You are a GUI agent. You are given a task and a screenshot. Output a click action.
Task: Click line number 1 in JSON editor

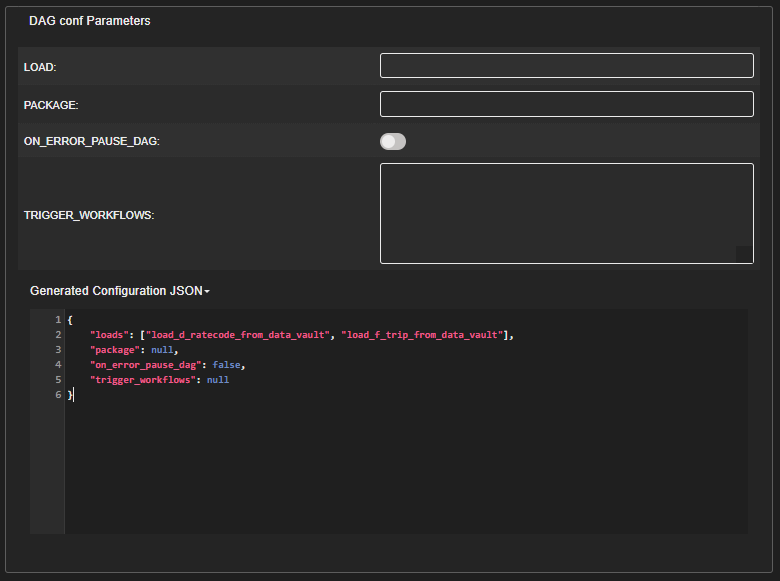coord(58,320)
